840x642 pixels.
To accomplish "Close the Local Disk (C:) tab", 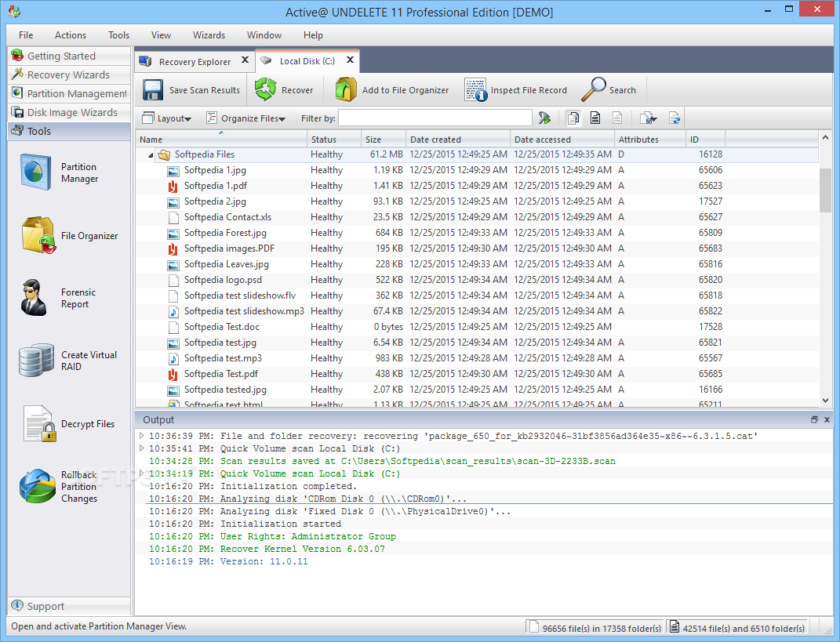I will tap(350, 60).
